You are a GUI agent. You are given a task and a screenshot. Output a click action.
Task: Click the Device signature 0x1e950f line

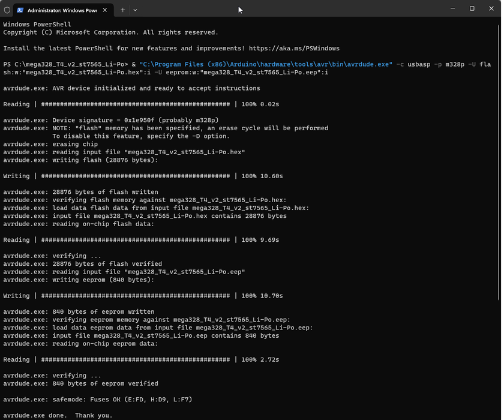point(111,120)
